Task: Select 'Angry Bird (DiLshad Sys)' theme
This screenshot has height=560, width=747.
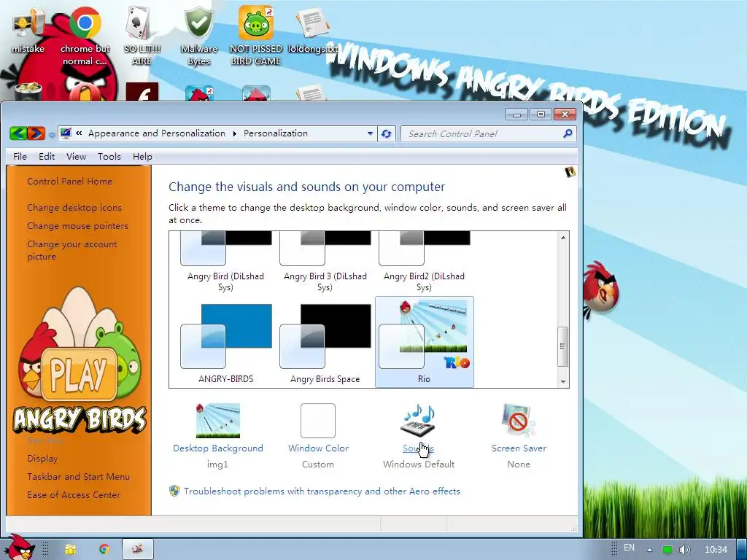Action: click(x=226, y=262)
